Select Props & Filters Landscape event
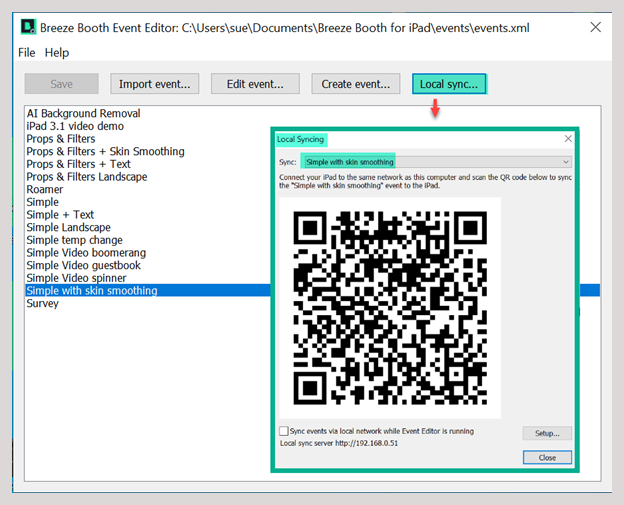The image size is (624, 505). (x=87, y=177)
